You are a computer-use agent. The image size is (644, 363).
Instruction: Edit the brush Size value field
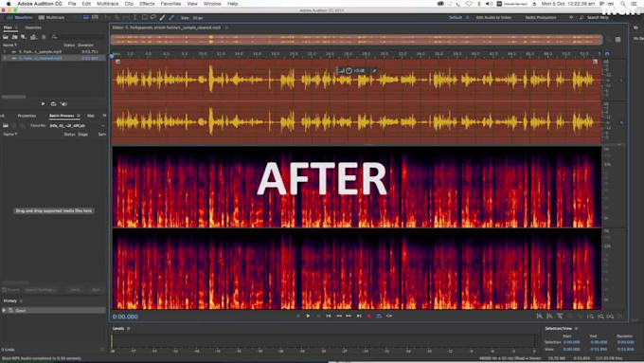(x=198, y=18)
